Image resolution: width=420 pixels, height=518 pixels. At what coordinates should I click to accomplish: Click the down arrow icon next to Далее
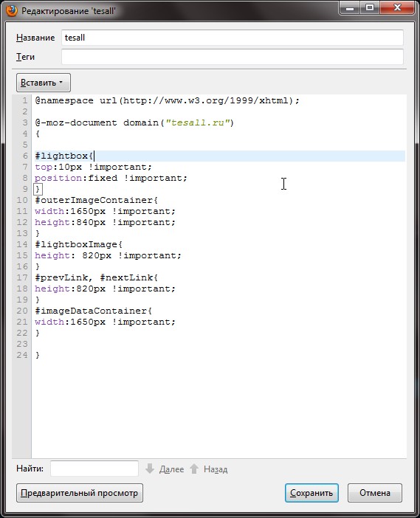(x=150, y=469)
